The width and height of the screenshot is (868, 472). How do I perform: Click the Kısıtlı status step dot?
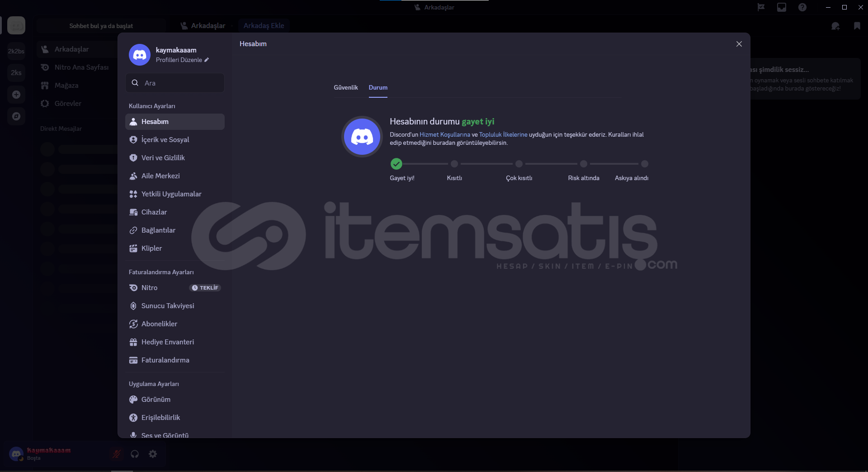pyautogui.click(x=454, y=164)
